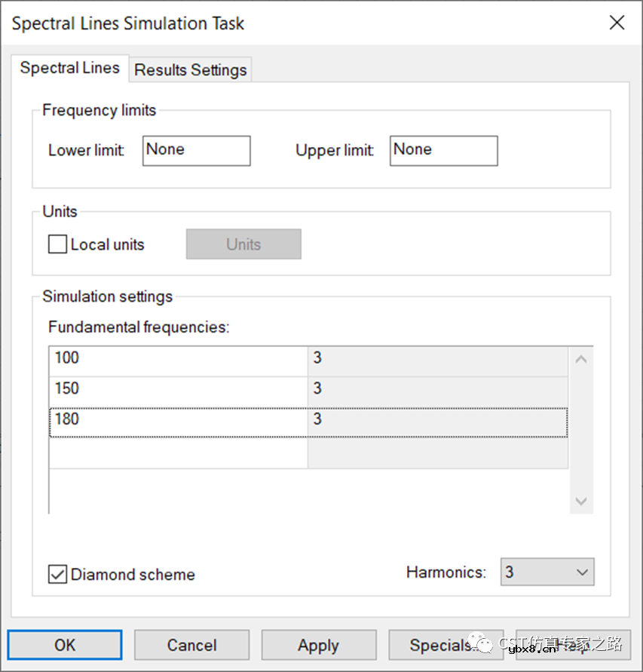Click the Upper limit input field
Screen dimensions: 643x672
(443, 151)
